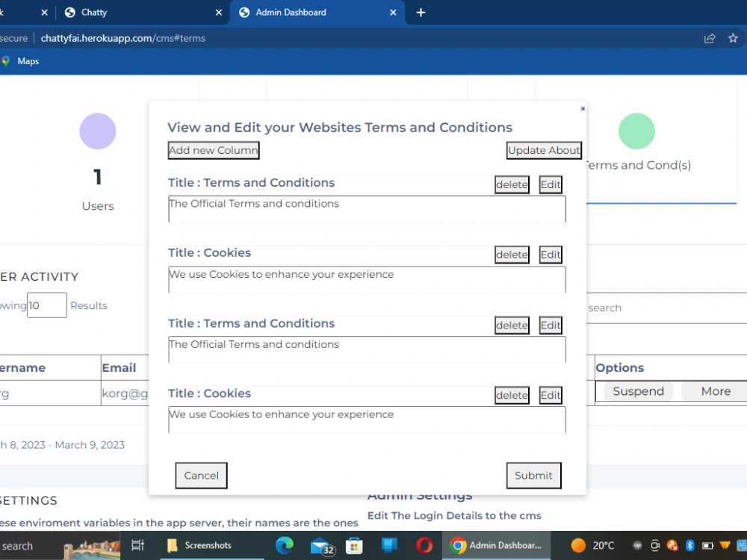Focus first 'The Official Terms and conditions' textbox
The height and width of the screenshot is (560, 747).
tap(367, 209)
